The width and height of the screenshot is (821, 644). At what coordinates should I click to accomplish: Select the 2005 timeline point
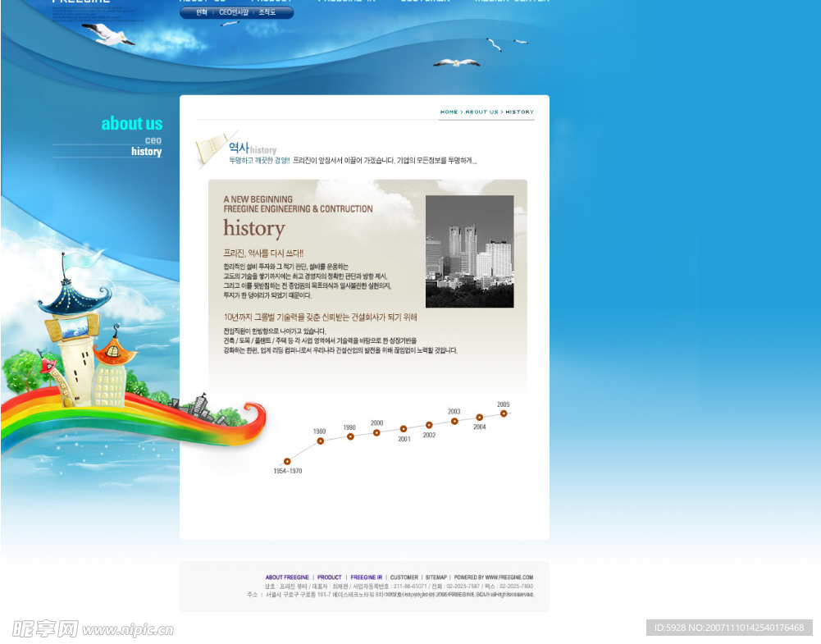click(503, 413)
